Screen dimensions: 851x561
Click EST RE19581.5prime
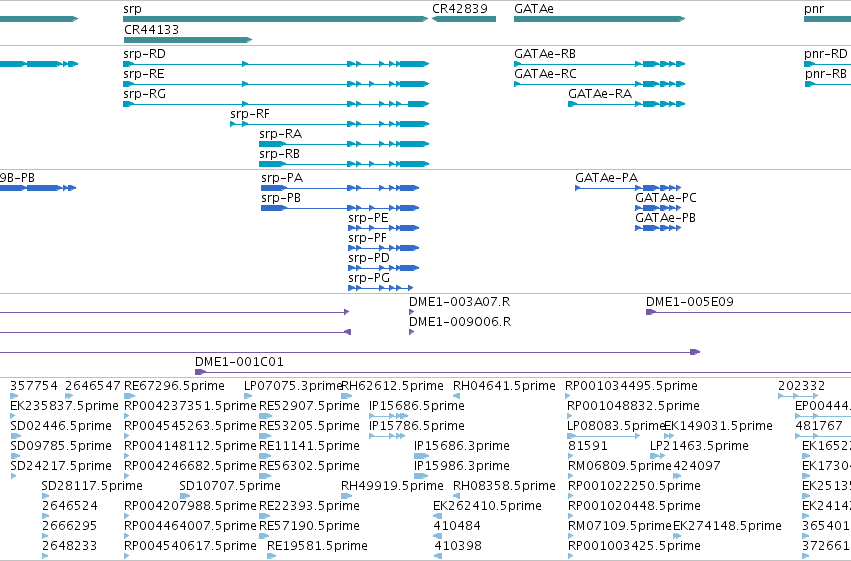[317, 547]
